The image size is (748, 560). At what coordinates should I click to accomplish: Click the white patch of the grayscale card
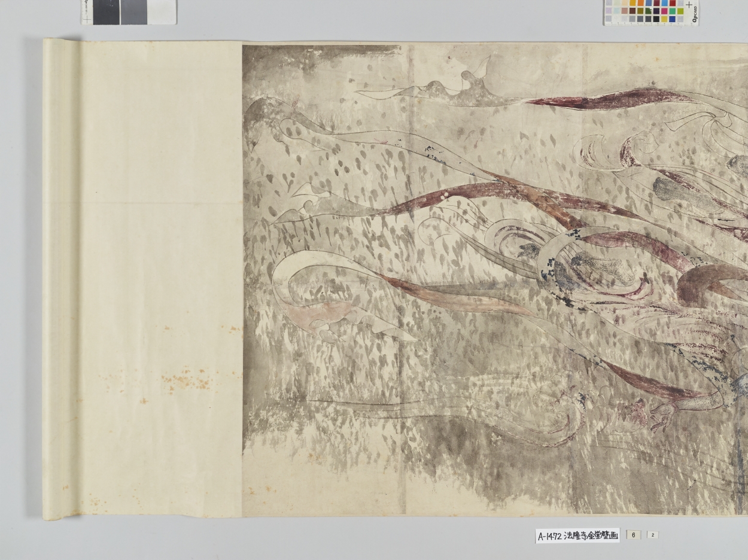coord(162,11)
